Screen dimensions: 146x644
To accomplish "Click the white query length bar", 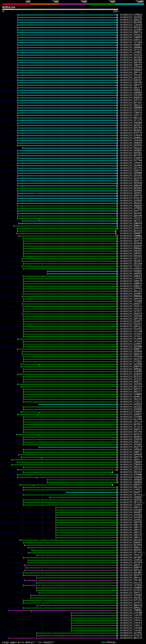I will [60, 10].
